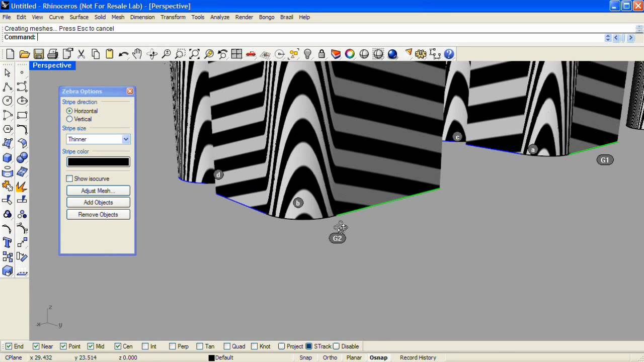The image size is (644, 362).
Task: Select Horizontal stripe direction
Action: [69, 111]
